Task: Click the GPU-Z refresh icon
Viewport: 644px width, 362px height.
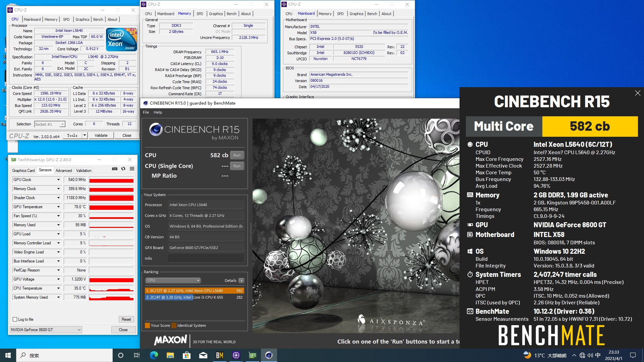Action: point(123,169)
